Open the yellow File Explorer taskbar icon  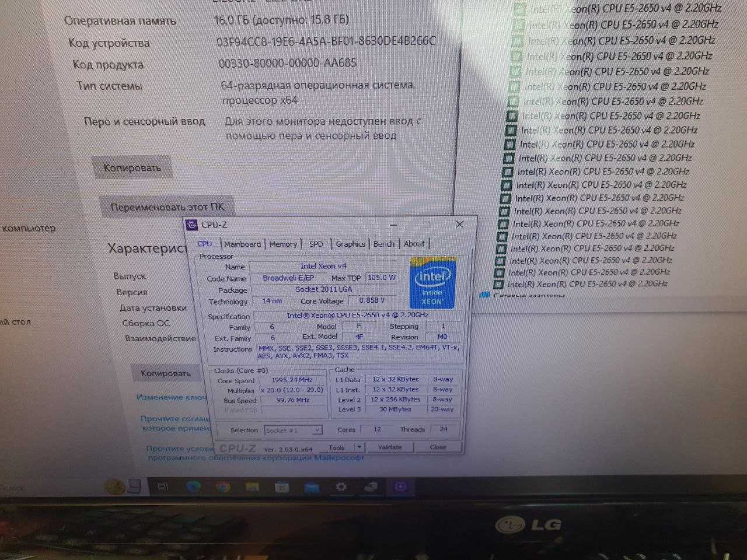[x=252, y=486]
